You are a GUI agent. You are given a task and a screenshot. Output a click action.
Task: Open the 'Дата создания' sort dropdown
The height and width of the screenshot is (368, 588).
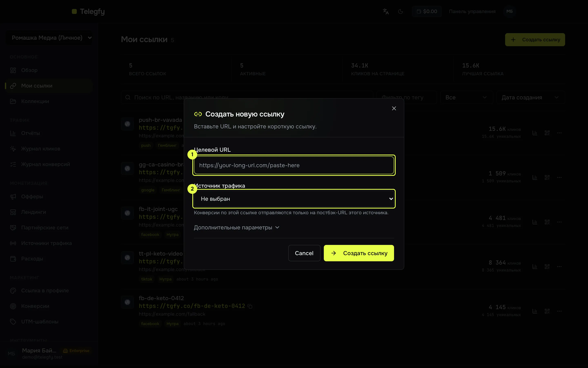point(530,97)
